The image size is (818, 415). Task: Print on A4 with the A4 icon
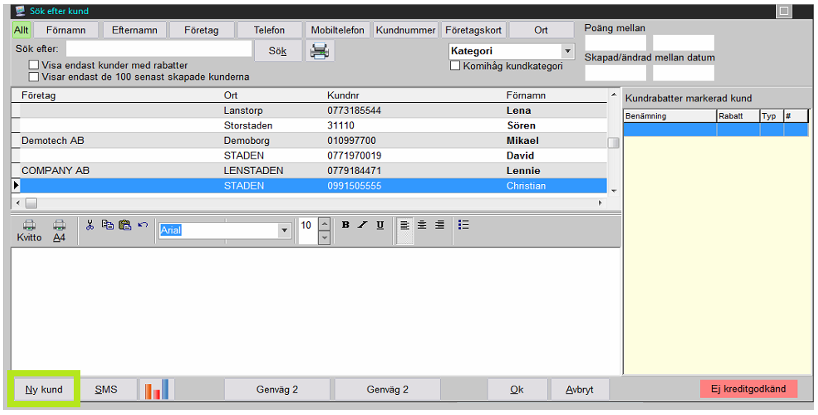59,230
